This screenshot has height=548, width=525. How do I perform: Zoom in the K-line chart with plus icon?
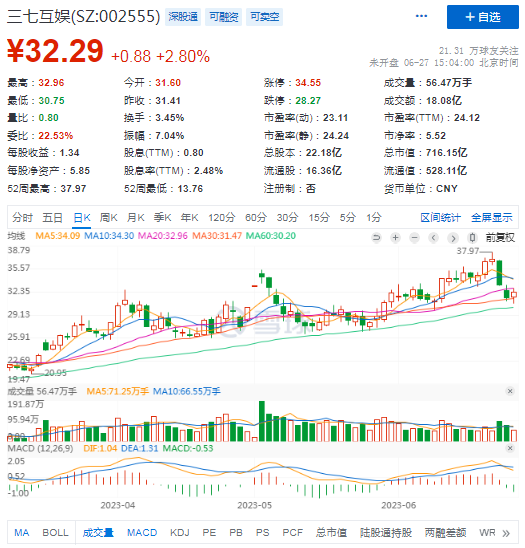pos(395,238)
